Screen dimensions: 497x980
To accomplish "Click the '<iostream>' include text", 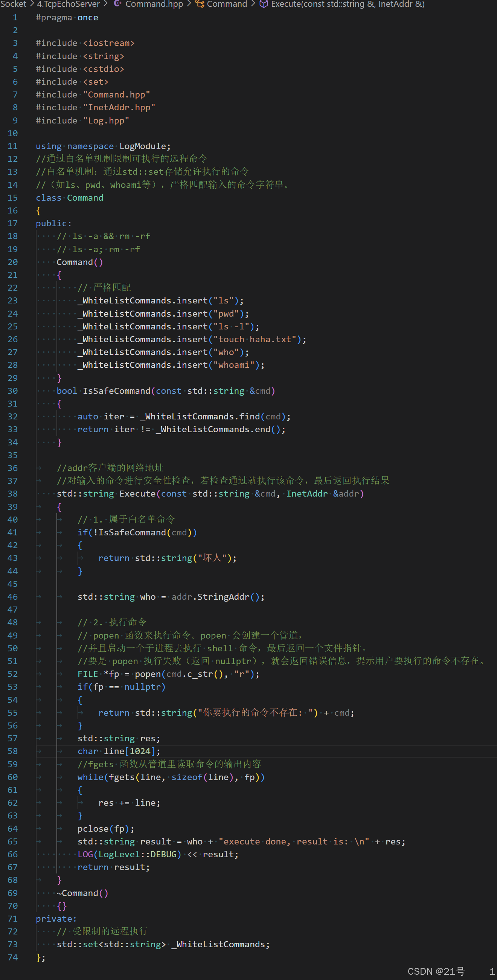I will 109,43.
